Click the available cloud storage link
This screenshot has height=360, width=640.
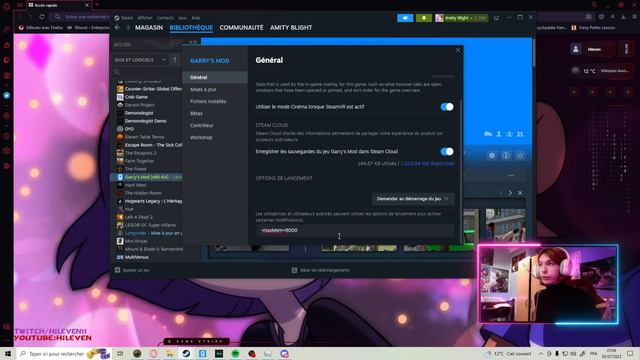(427, 164)
